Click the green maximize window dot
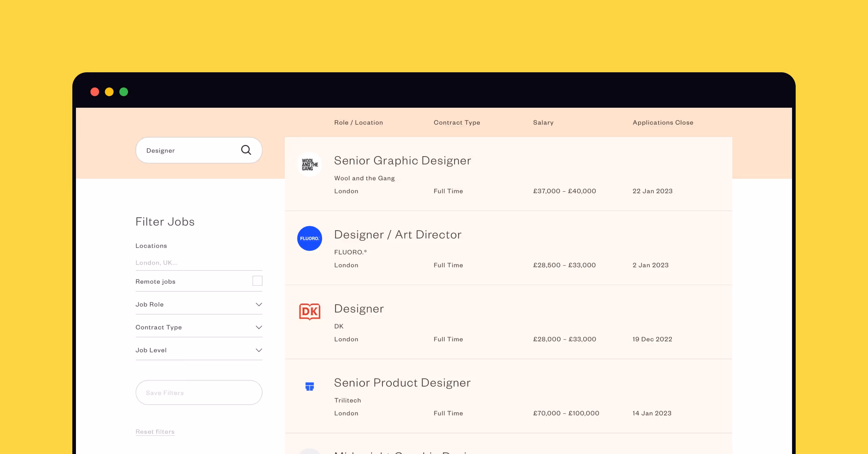The image size is (868, 454). point(124,92)
